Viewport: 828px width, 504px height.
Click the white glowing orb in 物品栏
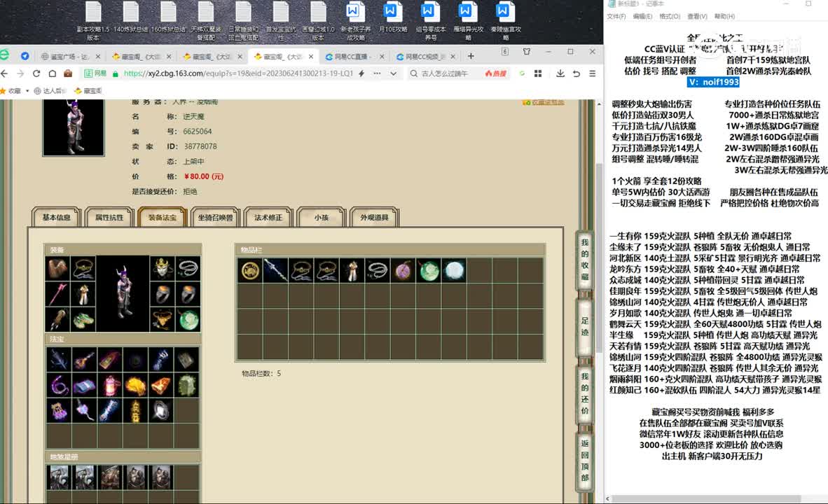454,270
